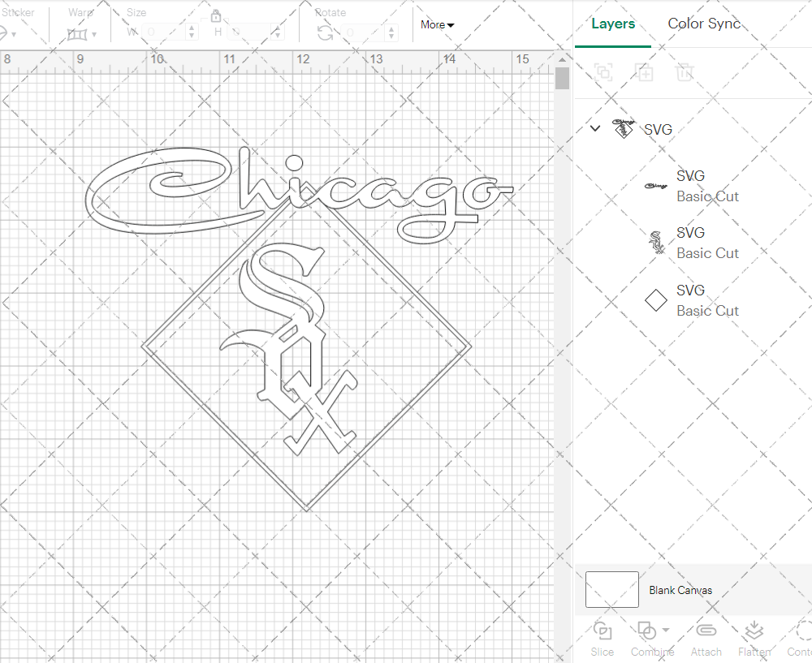Click the Blank Canvas label
Image resolution: width=812 pixels, height=663 pixels.
(x=680, y=590)
